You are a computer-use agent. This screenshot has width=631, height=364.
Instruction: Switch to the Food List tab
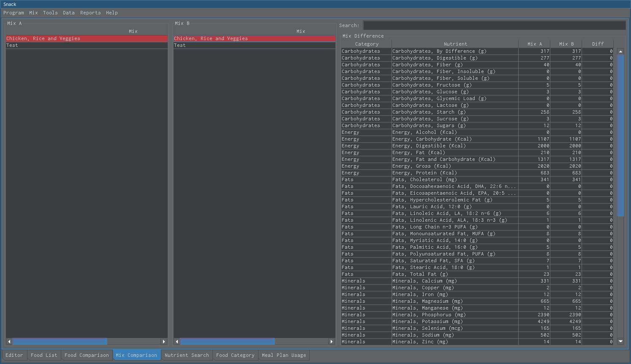(x=44, y=355)
